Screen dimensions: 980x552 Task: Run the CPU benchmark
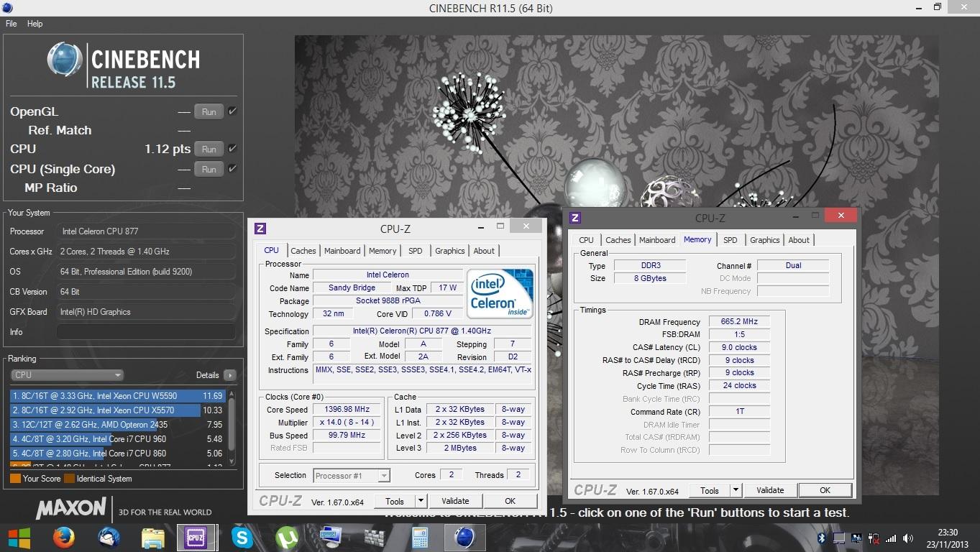tap(209, 149)
